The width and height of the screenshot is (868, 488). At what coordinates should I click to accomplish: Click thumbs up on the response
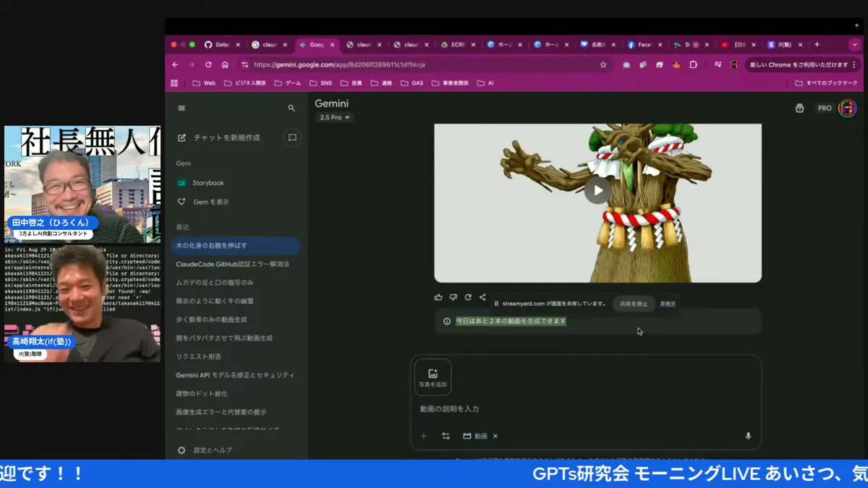[x=438, y=297]
